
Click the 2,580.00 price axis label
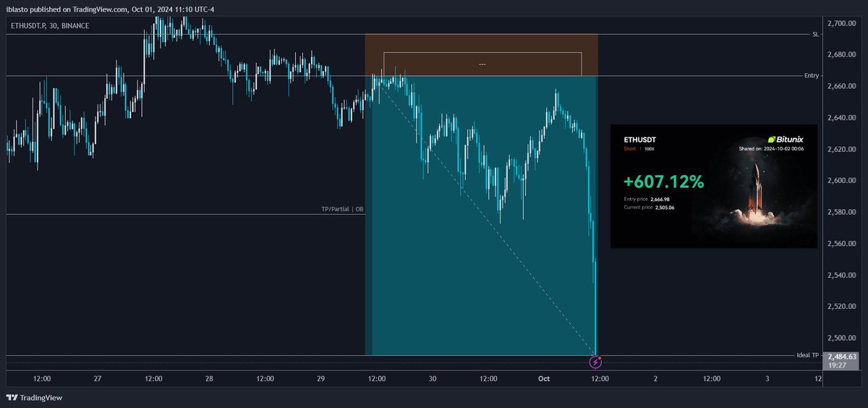[x=843, y=212]
